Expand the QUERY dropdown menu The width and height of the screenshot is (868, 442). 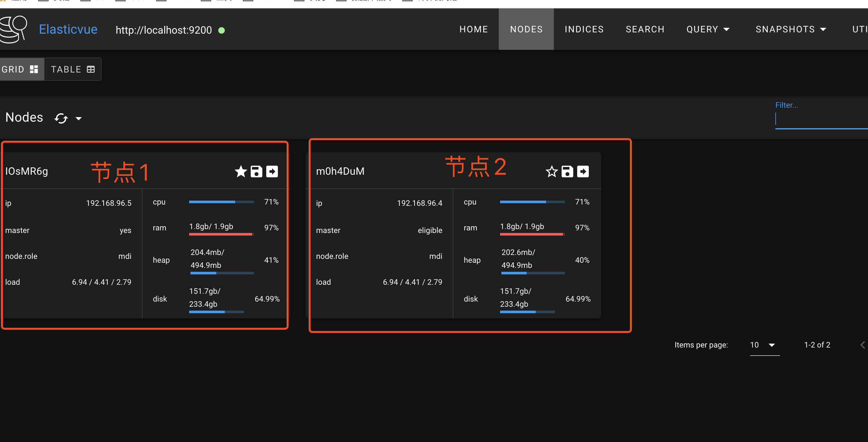click(x=708, y=29)
